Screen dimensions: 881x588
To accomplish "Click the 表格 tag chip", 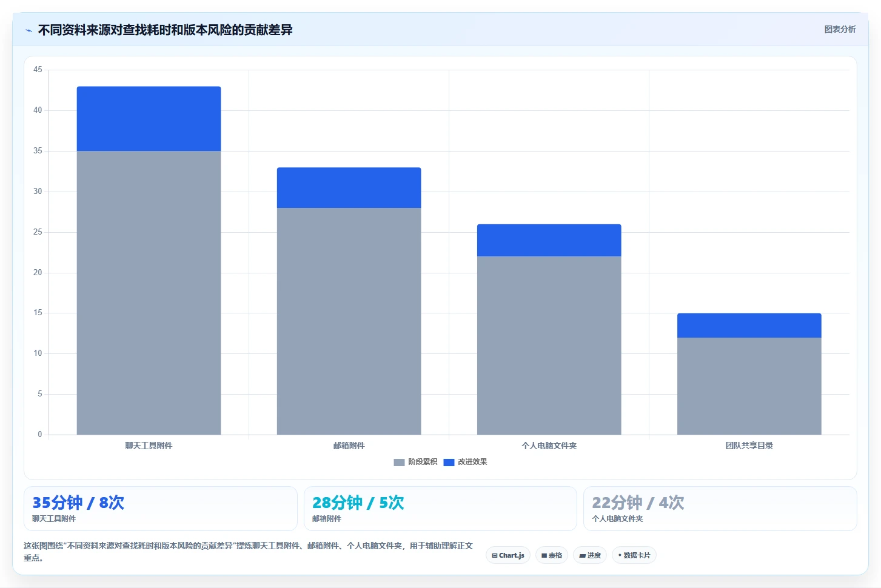I will tap(552, 555).
